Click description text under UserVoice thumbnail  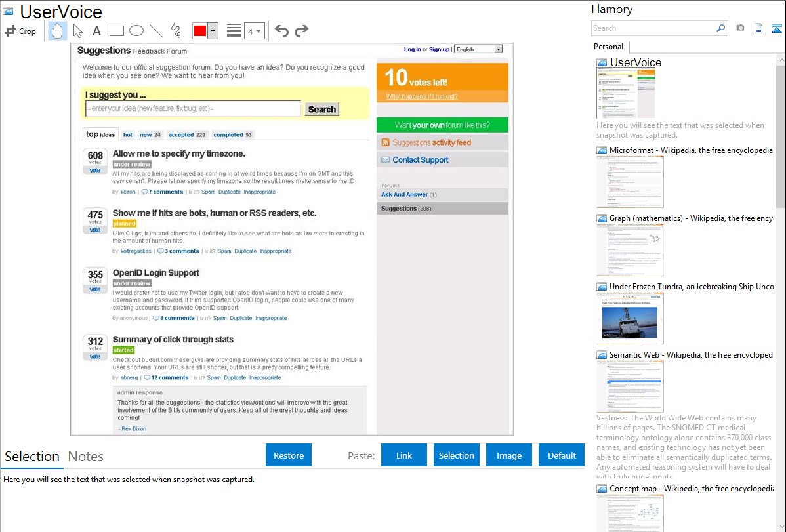coord(680,130)
